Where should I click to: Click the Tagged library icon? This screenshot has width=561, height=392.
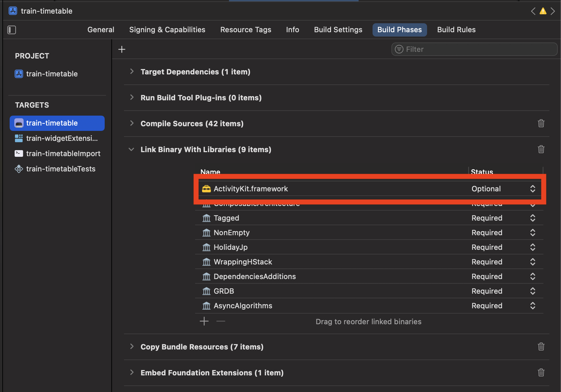point(206,218)
